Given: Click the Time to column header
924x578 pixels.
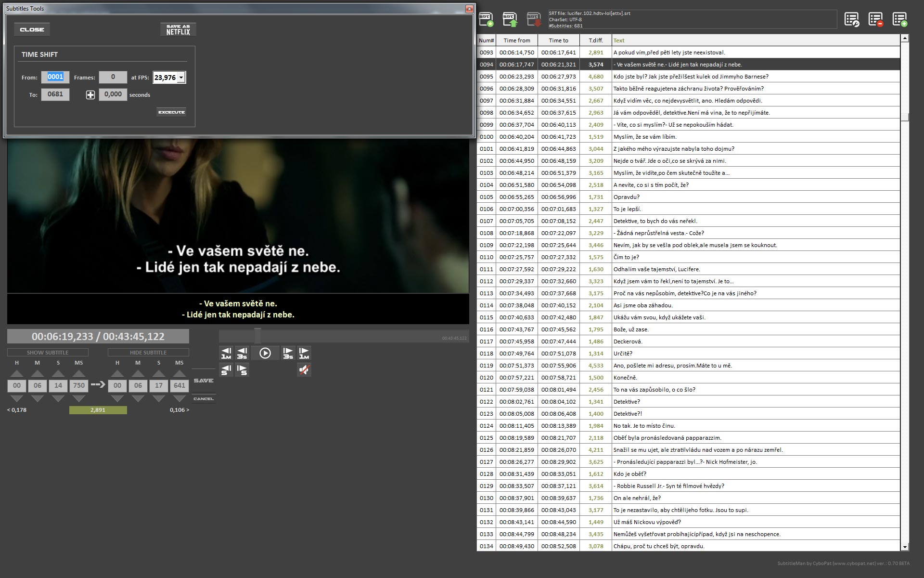Looking at the screenshot, I should [x=558, y=40].
